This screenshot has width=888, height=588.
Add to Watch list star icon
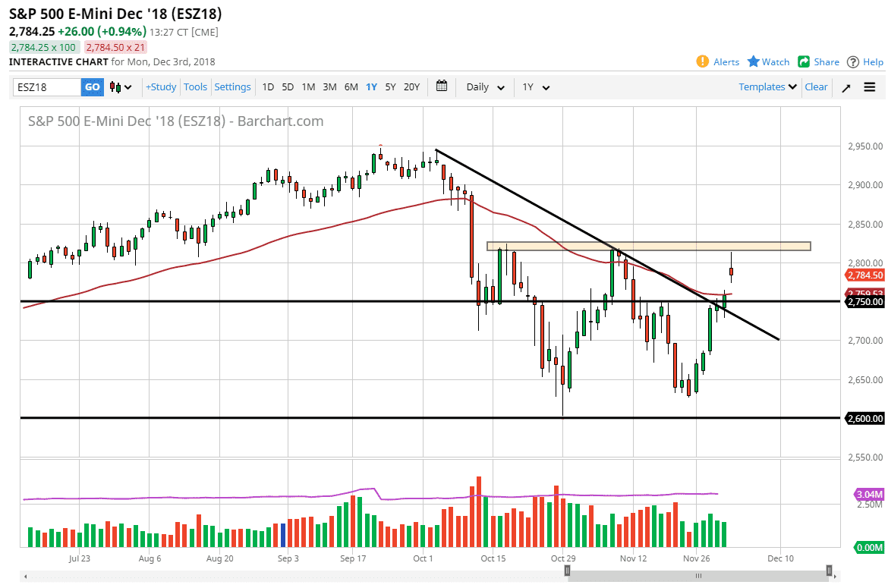point(753,61)
